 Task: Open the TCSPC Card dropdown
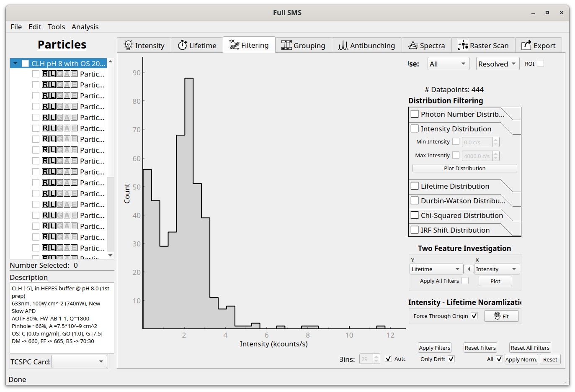[x=79, y=361]
